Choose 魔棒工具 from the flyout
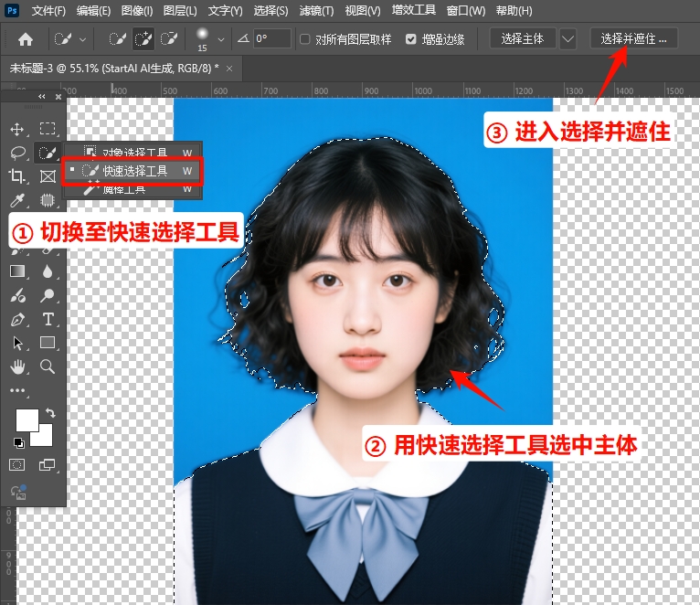This screenshot has height=605, width=700. [133, 190]
